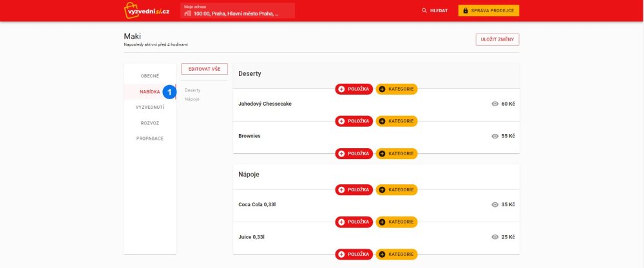644x268 pixels.
Task: Toggle visibility eye for Juice 0,33l
Action: point(495,237)
